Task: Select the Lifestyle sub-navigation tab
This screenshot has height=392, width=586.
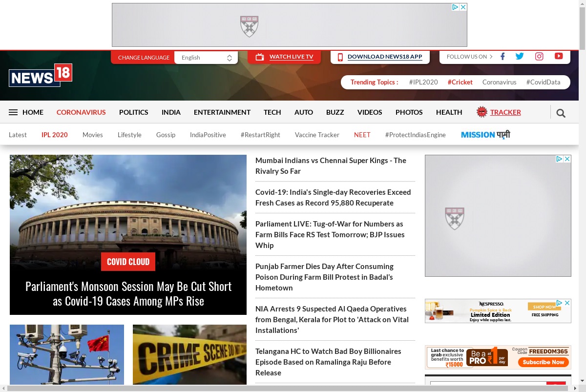Action: [129, 135]
